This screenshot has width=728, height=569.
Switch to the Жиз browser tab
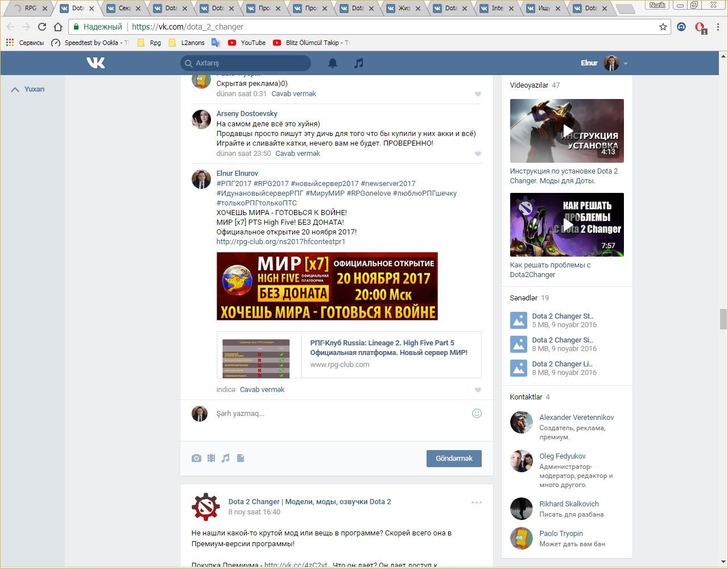[x=404, y=9]
